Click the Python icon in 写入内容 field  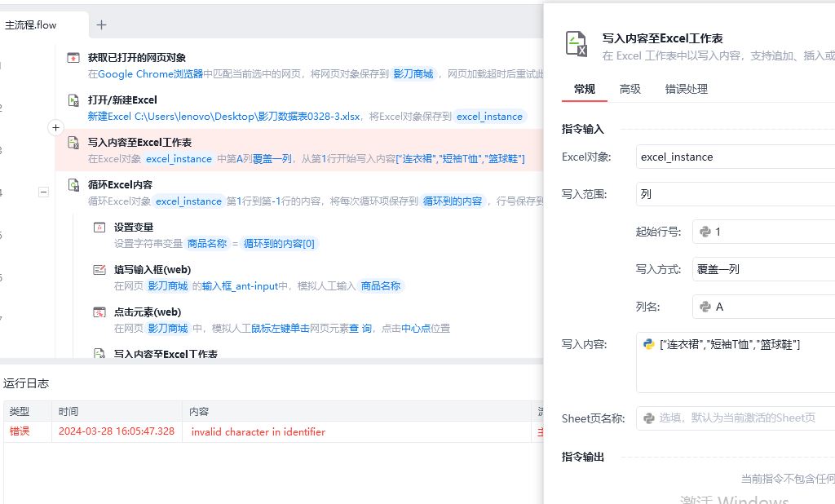648,344
